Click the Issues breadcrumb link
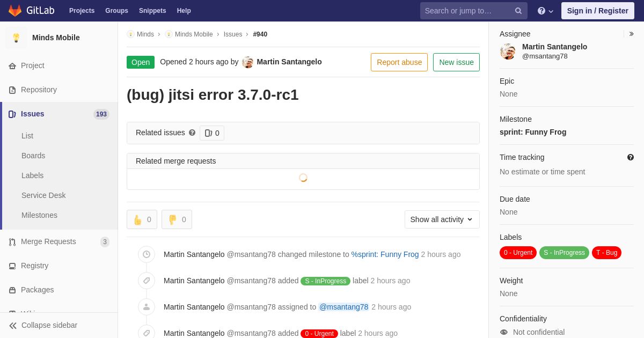The image size is (644, 338). (233, 34)
